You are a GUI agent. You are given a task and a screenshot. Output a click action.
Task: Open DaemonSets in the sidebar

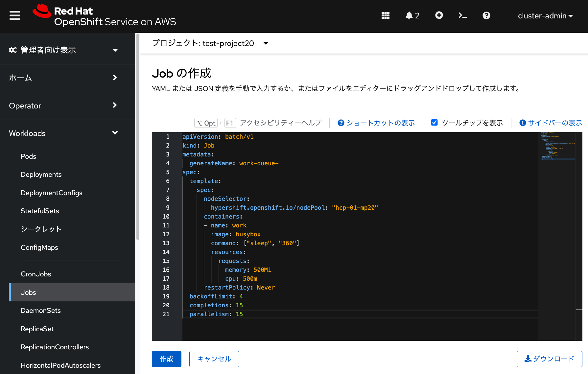(x=41, y=311)
